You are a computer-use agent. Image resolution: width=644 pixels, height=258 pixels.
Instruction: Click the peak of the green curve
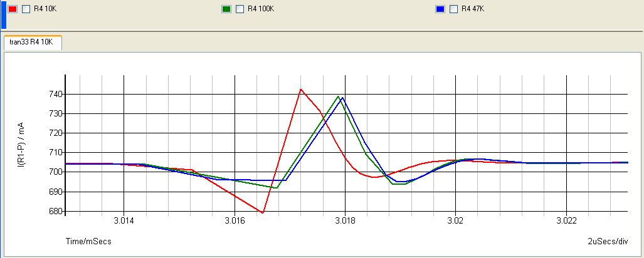339,96
